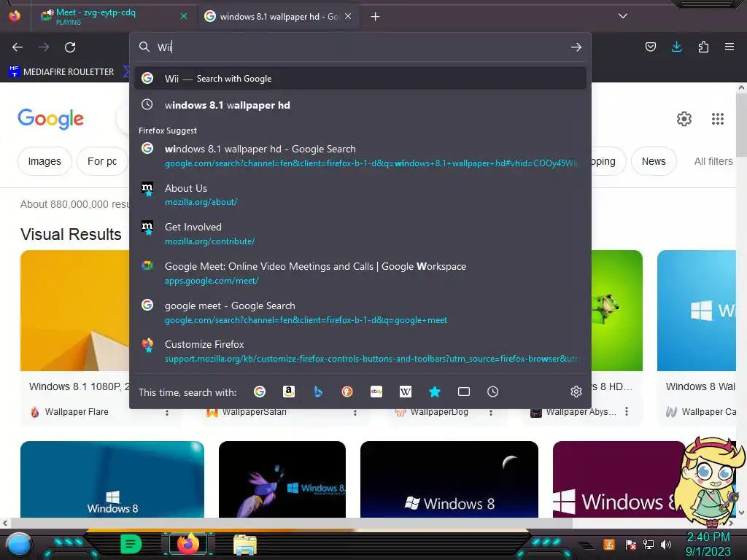The height and width of the screenshot is (560, 747).
Task: Open the Extensions puzzle icon
Action: tap(703, 47)
